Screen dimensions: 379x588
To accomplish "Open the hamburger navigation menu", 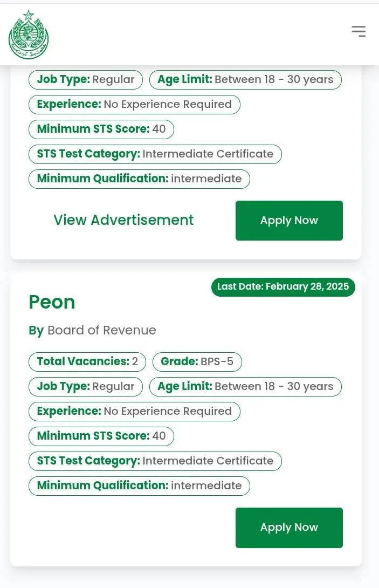I will click(359, 31).
